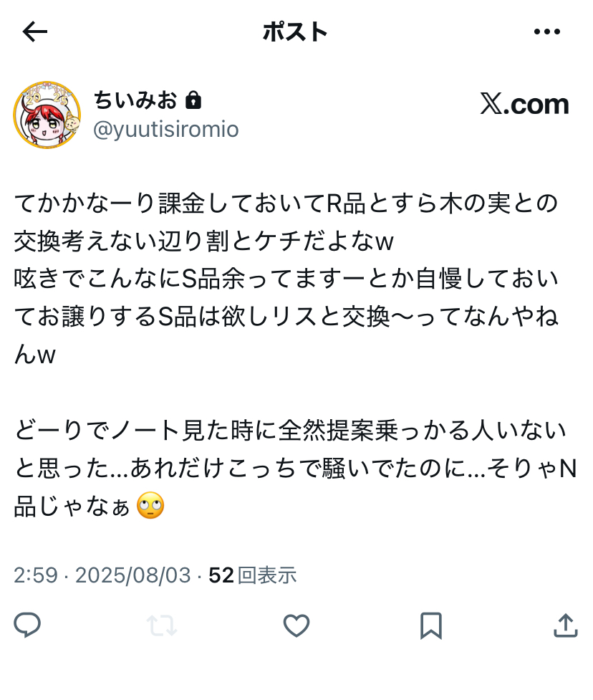
Task: Click the rolling eyes emoji in post
Action: 150,506
